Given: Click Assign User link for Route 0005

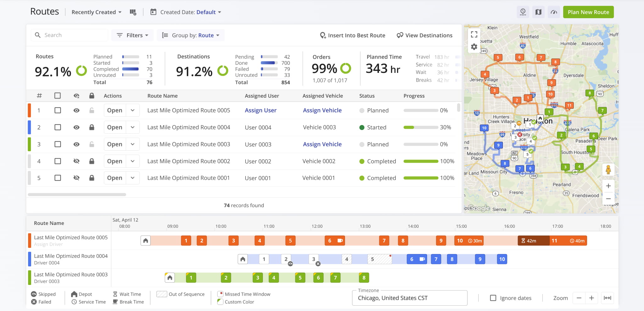Looking at the screenshot, I should (x=261, y=110).
